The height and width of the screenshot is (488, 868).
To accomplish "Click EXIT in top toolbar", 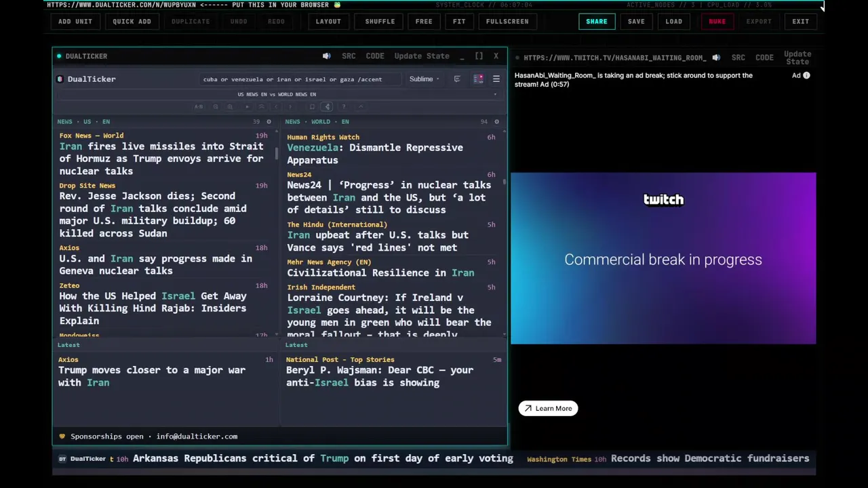I will [800, 21].
